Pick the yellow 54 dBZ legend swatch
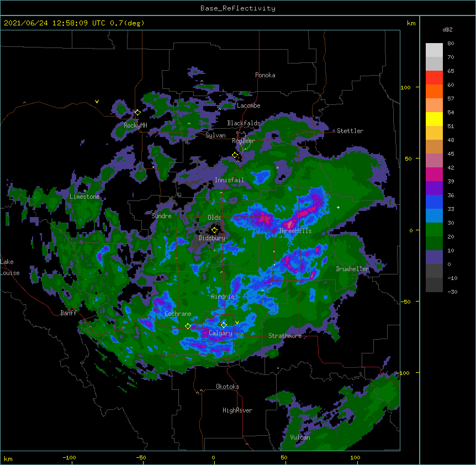 (x=434, y=119)
